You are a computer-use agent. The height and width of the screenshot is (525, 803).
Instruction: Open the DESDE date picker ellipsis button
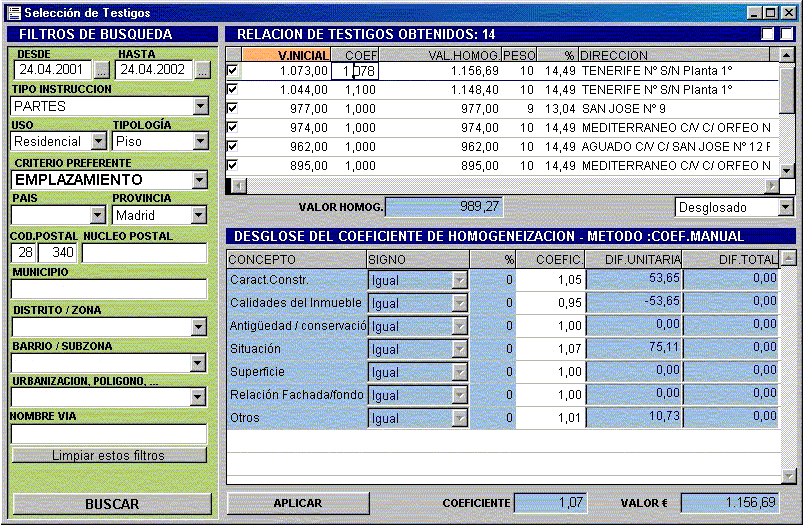coord(102,70)
